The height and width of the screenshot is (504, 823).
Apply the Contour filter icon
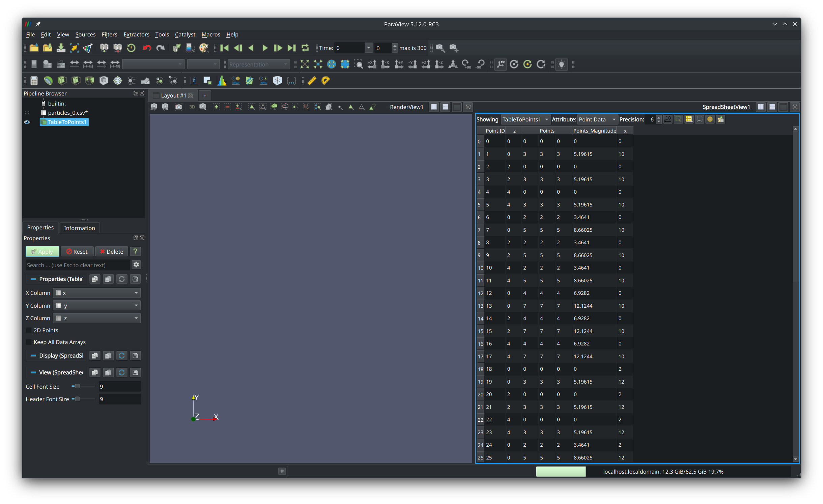pos(48,81)
